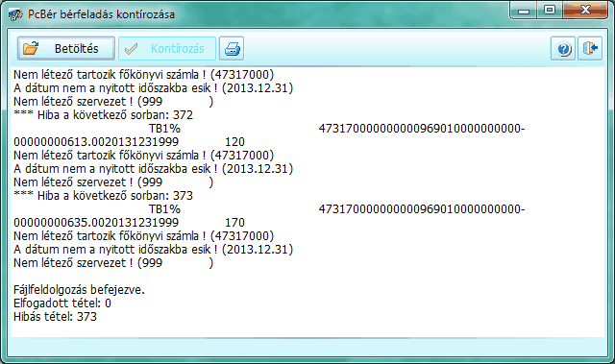Click the Betöltés load button
This screenshot has width=615, height=364.
coord(66,49)
